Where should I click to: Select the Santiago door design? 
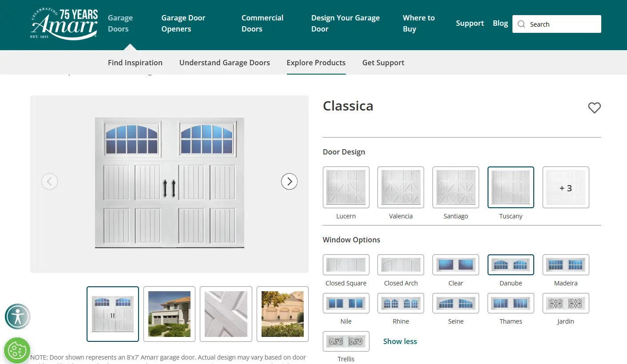coord(456,187)
